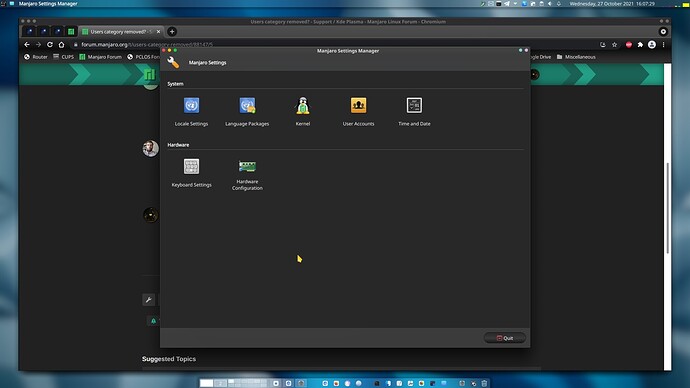This screenshot has width=690, height=388.
Task: Go back in Chromium
Action: click(27, 44)
